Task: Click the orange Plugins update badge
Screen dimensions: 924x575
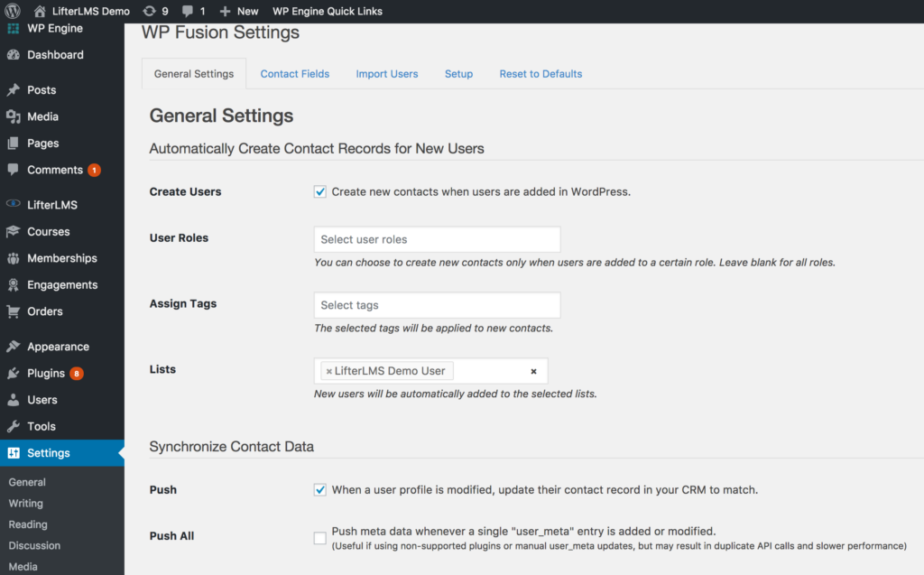Action: (x=76, y=374)
